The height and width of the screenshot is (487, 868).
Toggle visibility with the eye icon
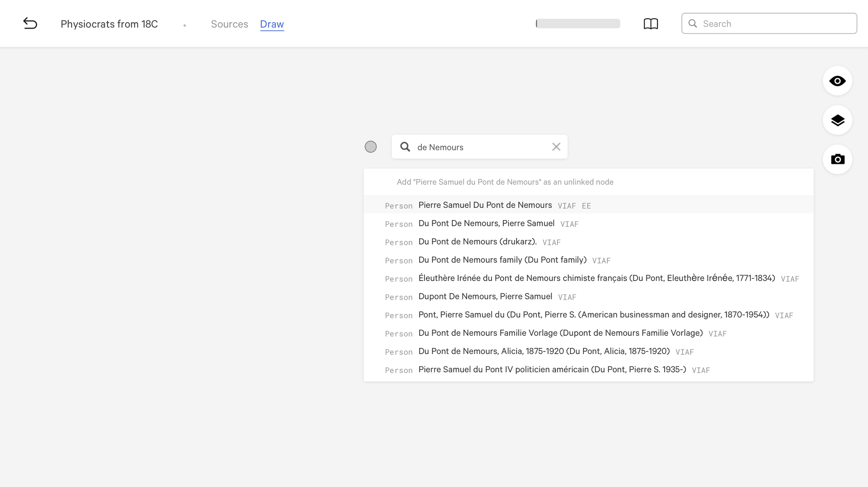(x=837, y=81)
